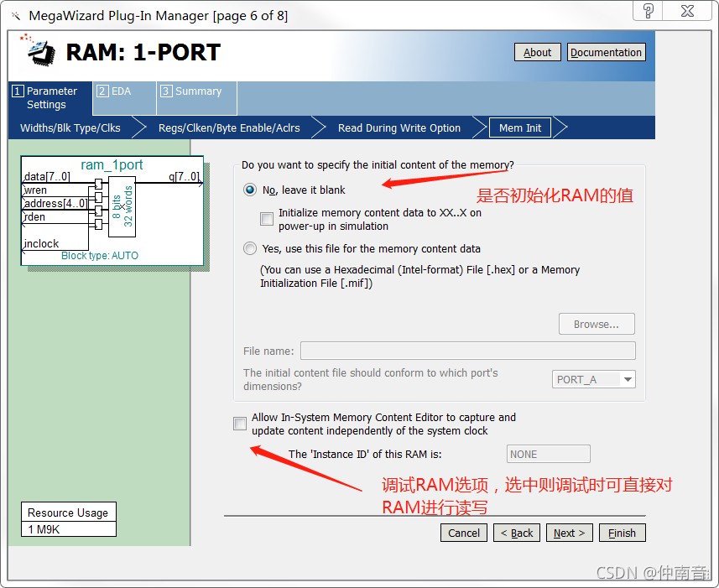Select 'No, leave it blank' option
The image size is (719, 588).
pyautogui.click(x=250, y=190)
